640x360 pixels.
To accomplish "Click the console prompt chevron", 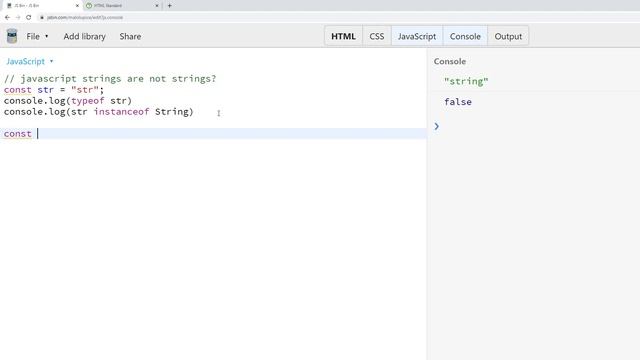I will tap(436, 126).
